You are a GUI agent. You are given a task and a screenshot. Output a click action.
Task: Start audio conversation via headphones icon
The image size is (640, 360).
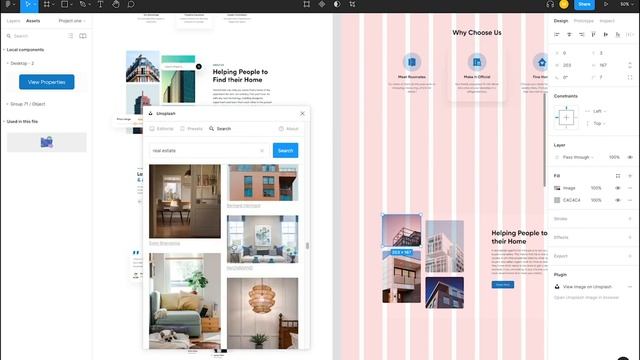click(x=550, y=4)
